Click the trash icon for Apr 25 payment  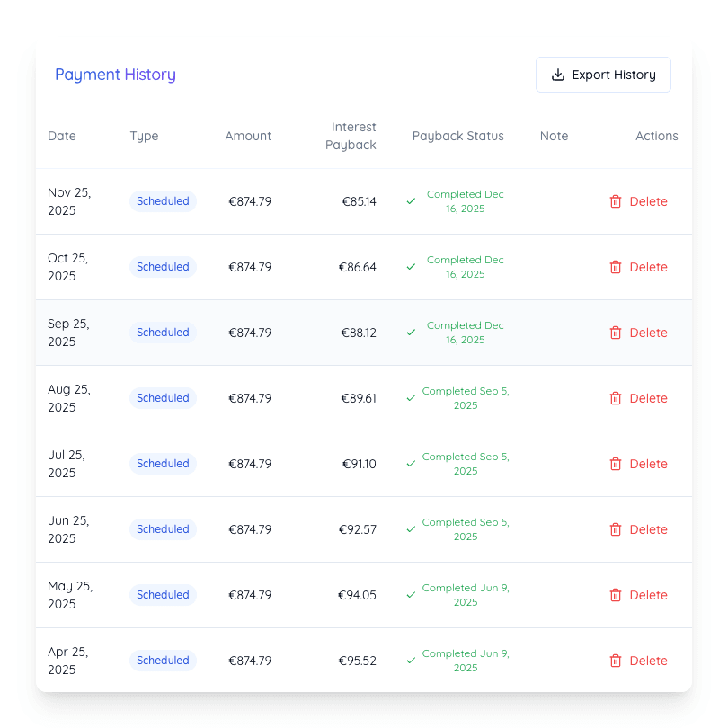point(616,661)
